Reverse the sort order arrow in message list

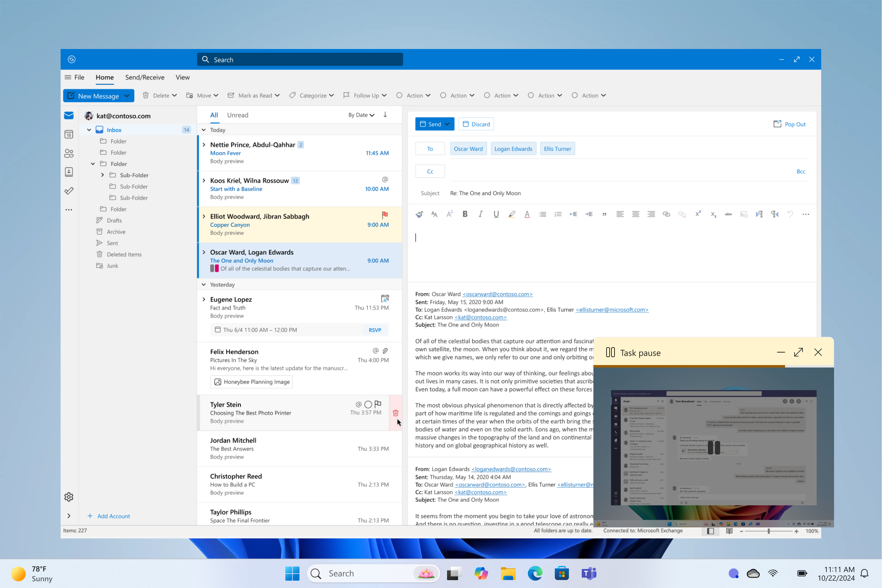pos(389,116)
